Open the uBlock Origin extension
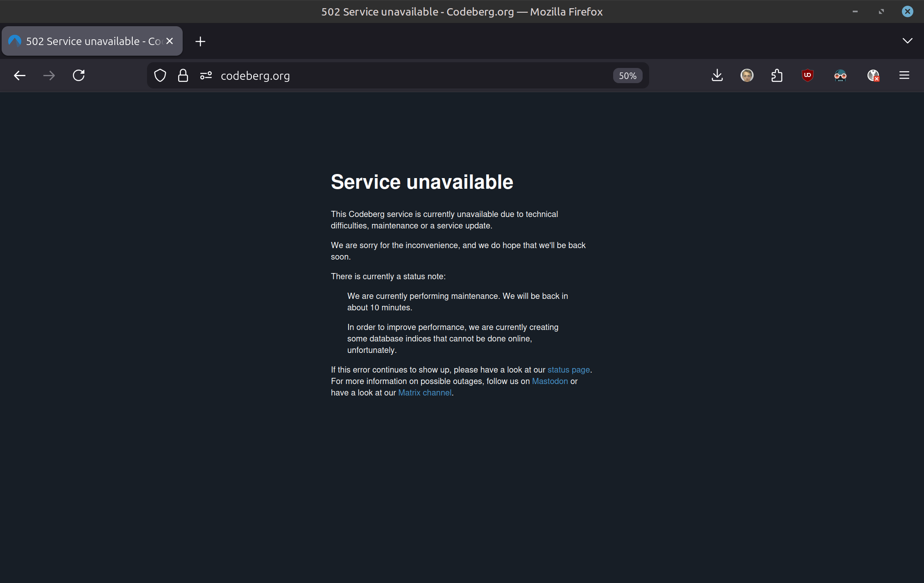 tap(807, 75)
